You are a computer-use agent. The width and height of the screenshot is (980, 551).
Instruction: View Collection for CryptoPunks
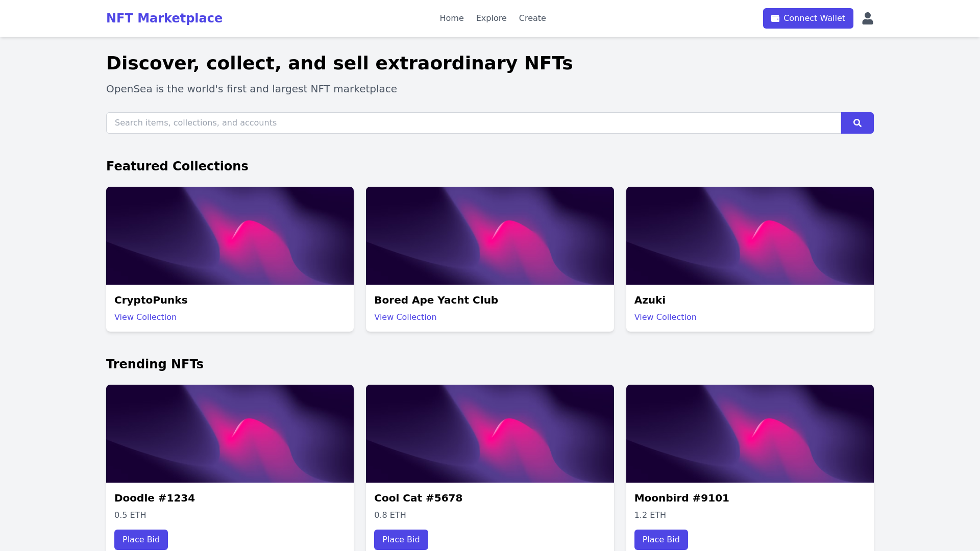[145, 317]
